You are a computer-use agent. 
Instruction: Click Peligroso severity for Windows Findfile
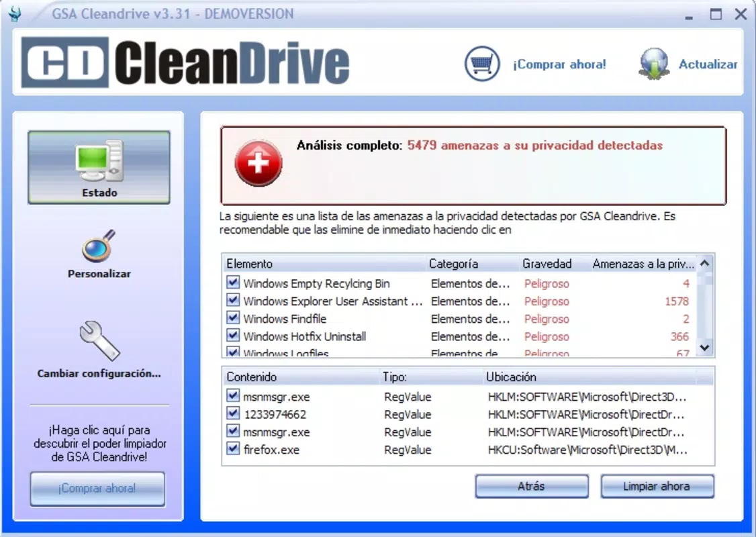(x=547, y=319)
